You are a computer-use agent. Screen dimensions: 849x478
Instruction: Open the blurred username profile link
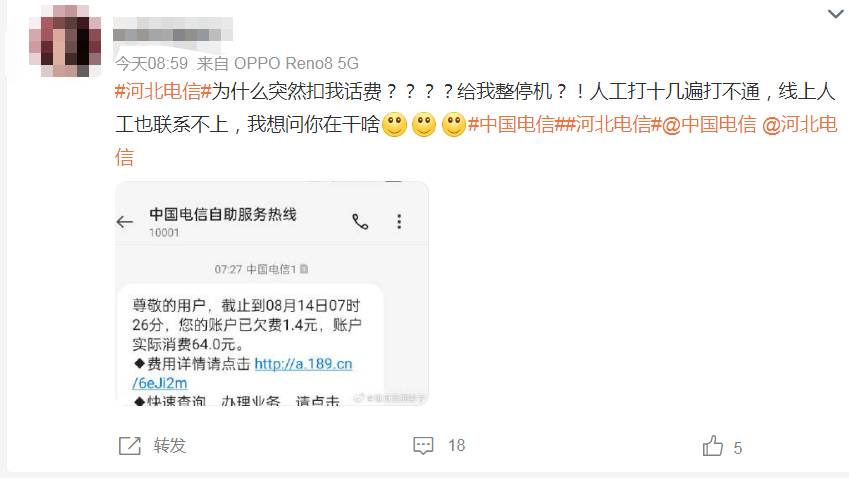coord(173,29)
